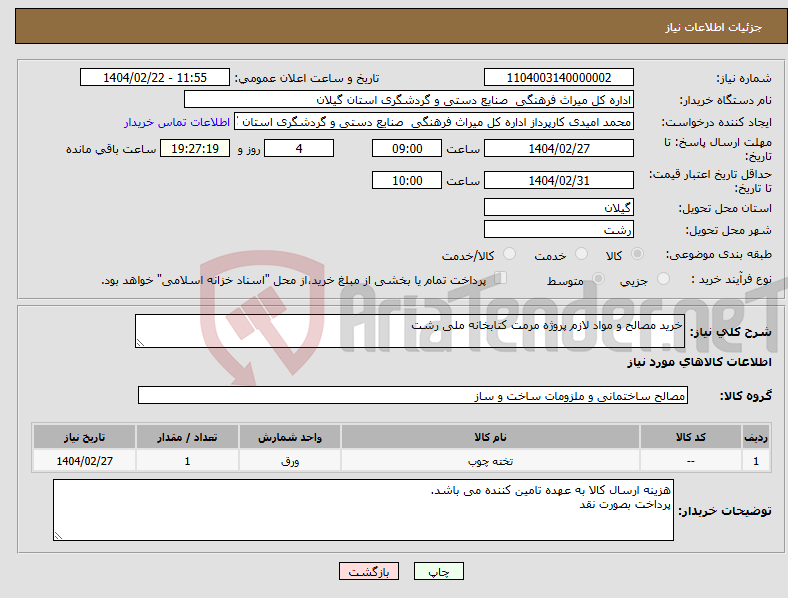Click the table need date 1404/02/27 cell
The height and width of the screenshot is (598, 788).
pos(84,461)
